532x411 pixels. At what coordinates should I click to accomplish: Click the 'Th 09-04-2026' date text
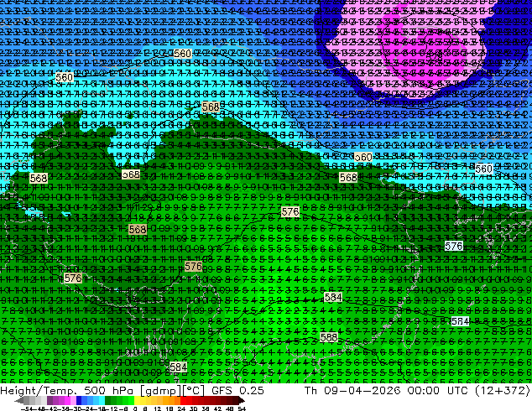click(x=352, y=391)
